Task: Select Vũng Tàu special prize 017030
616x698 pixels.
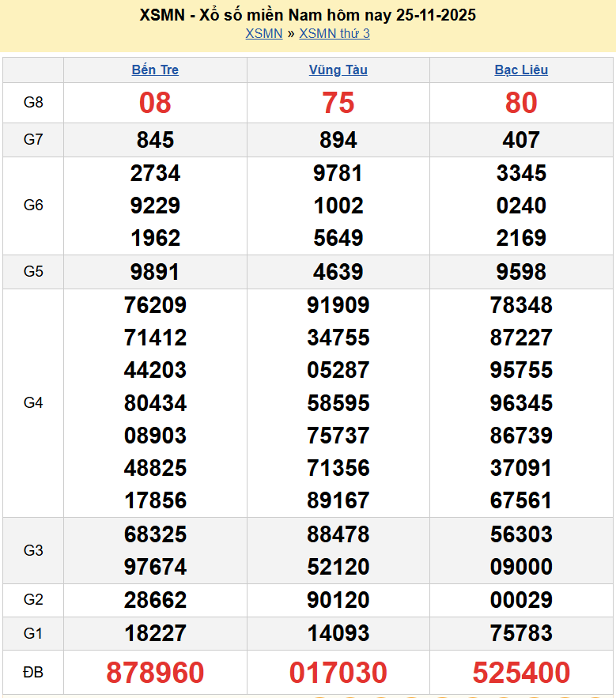Action: (338, 673)
